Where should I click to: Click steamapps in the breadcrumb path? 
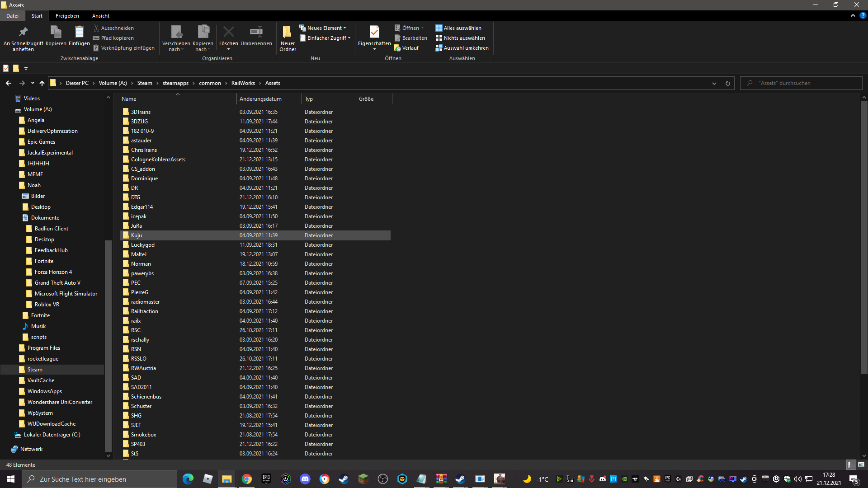click(x=175, y=83)
